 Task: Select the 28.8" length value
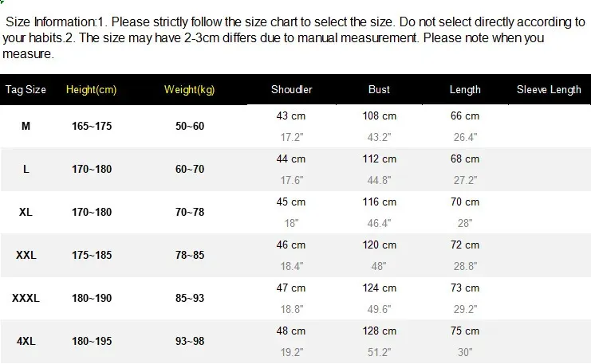465,267
